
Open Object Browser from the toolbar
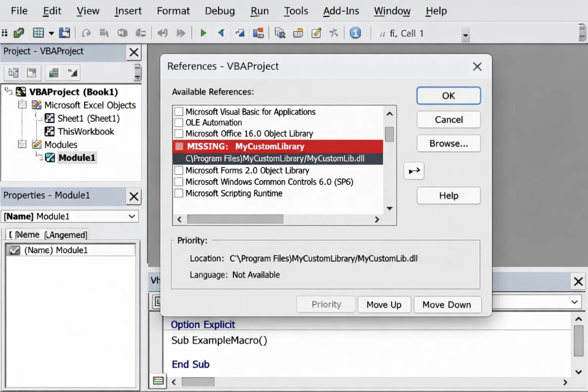tap(298, 32)
